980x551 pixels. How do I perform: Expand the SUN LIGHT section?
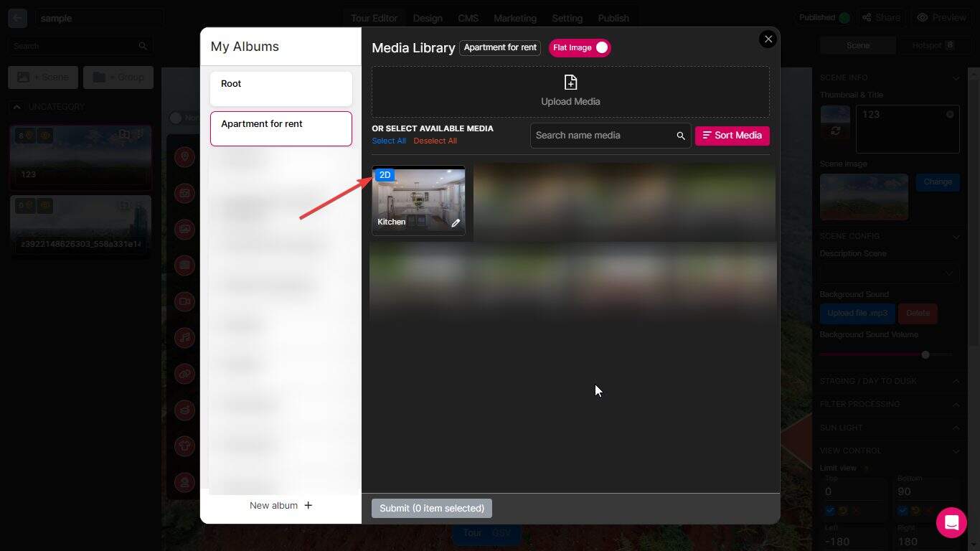[x=956, y=427]
